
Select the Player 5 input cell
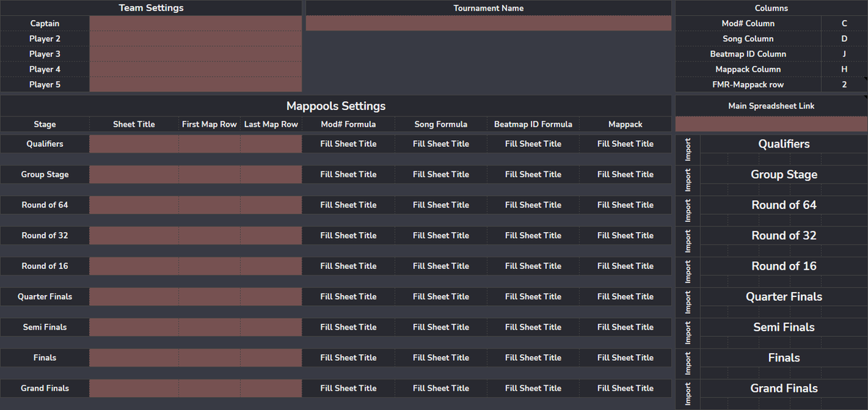tap(195, 84)
